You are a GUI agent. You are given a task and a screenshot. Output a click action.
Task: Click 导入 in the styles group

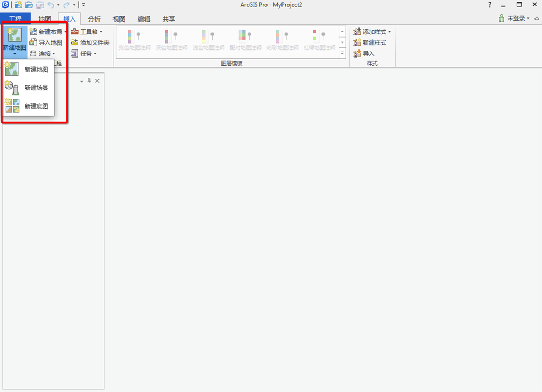point(364,54)
